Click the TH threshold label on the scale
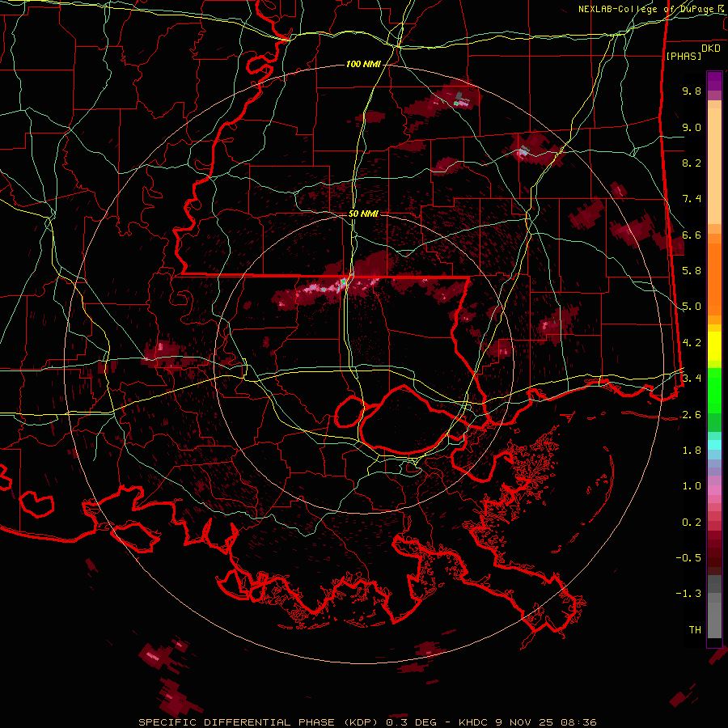The image size is (728, 728). (695, 629)
